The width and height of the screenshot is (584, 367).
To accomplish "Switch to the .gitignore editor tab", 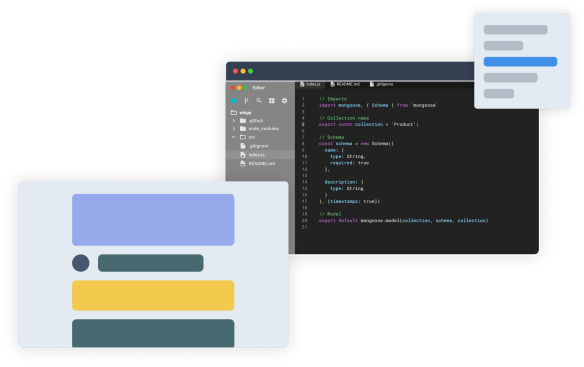I will point(381,85).
